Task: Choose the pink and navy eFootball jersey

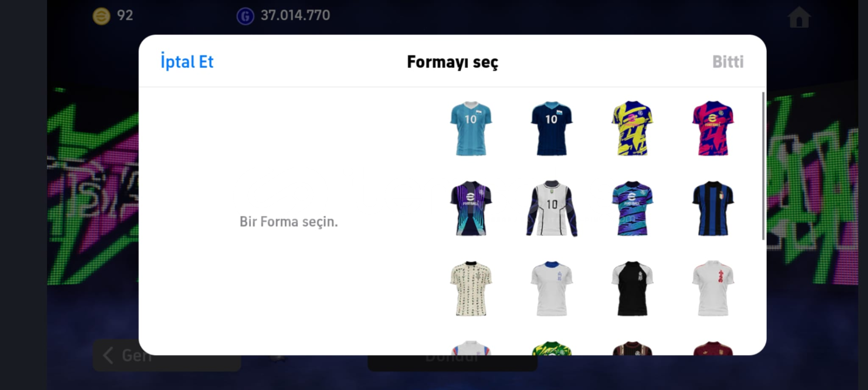Action: [713, 129]
